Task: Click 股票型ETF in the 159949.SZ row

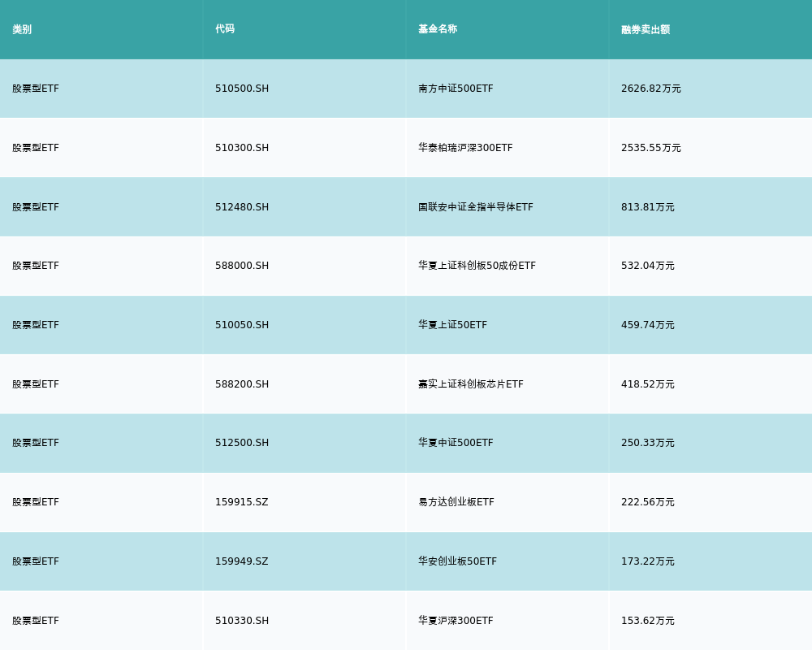Action: [36, 561]
